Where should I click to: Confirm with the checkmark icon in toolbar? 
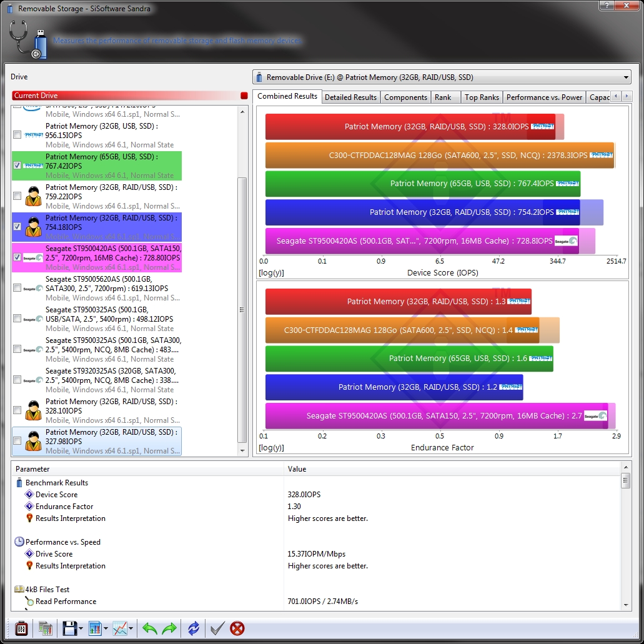tap(217, 628)
